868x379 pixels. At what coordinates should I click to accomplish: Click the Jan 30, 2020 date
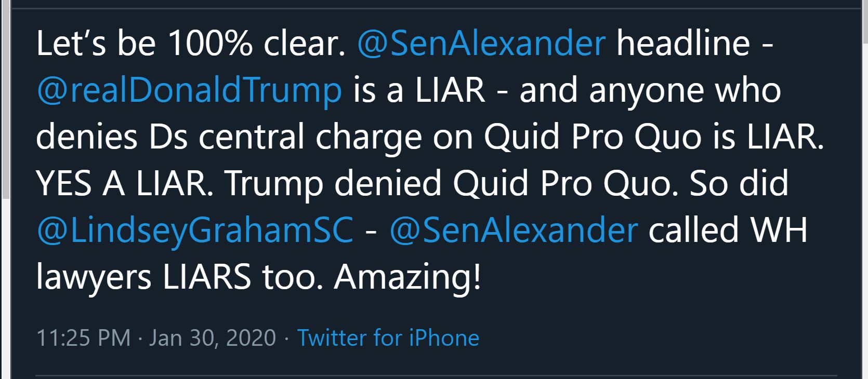(213, 338)
